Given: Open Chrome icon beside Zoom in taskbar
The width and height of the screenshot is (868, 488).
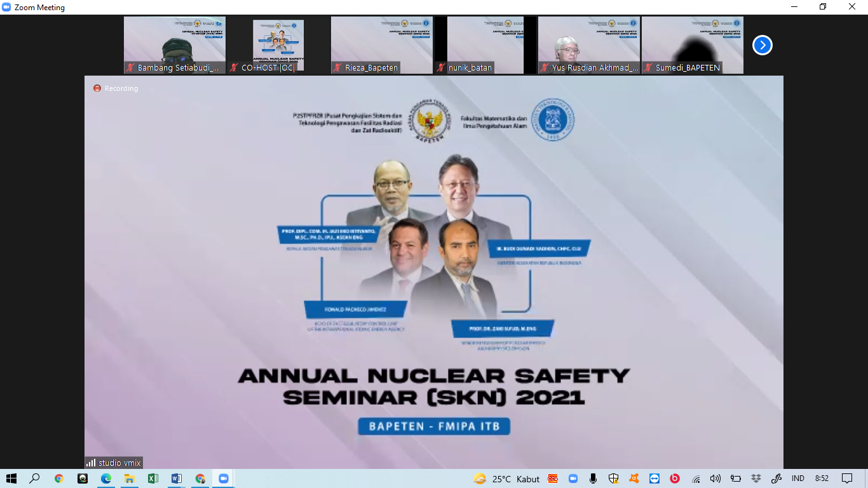Looking at the screenshot, I should point(200,478).
